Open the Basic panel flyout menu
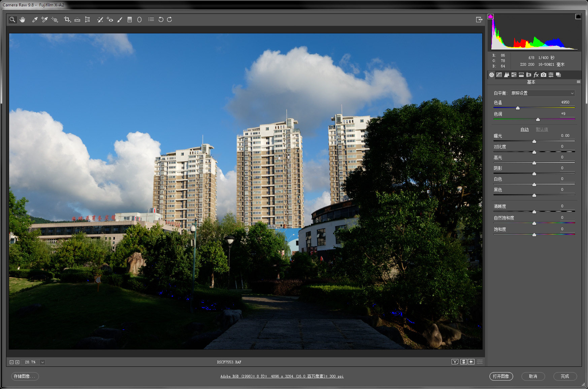588x389 pixels. pyautogui.click(x=579, y=82)
